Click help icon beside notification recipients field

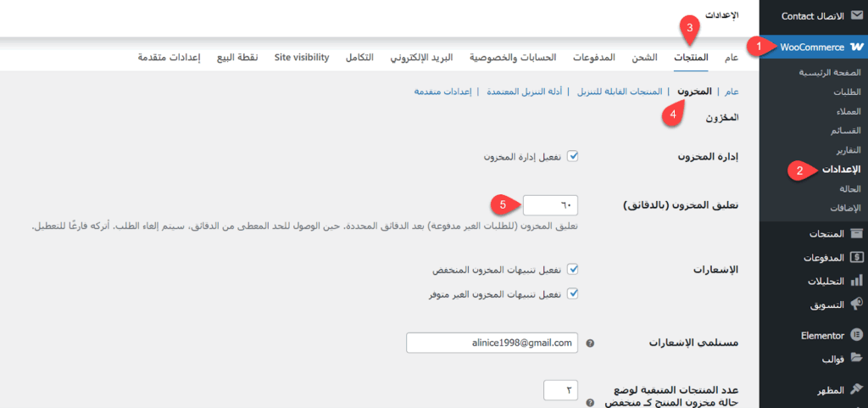click(590, 344)
